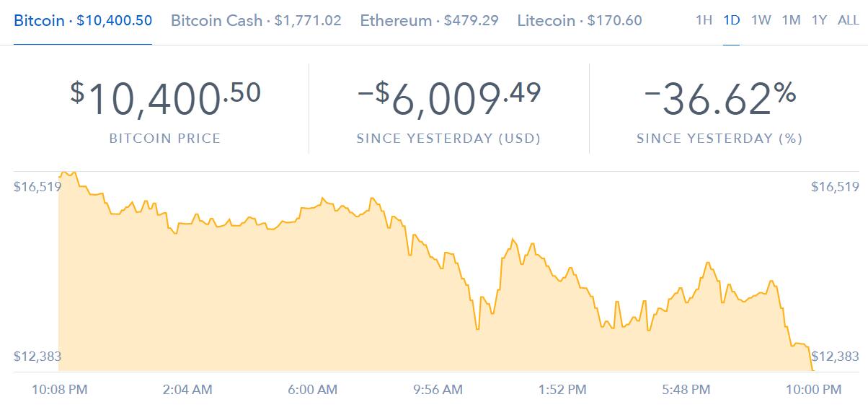868x415 pixels.
Task: Click the left $16,519 price axis label
Action: (x=37, y=187)
